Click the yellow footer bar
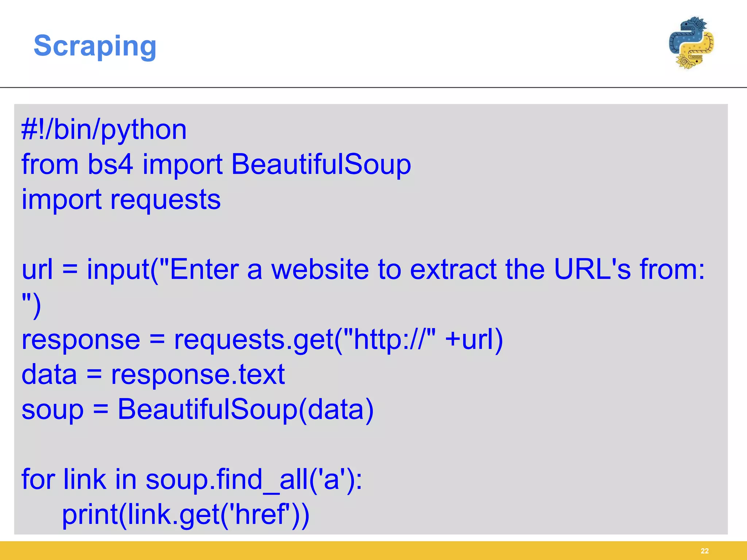The image size is (747, 560). tap(365, 551)
